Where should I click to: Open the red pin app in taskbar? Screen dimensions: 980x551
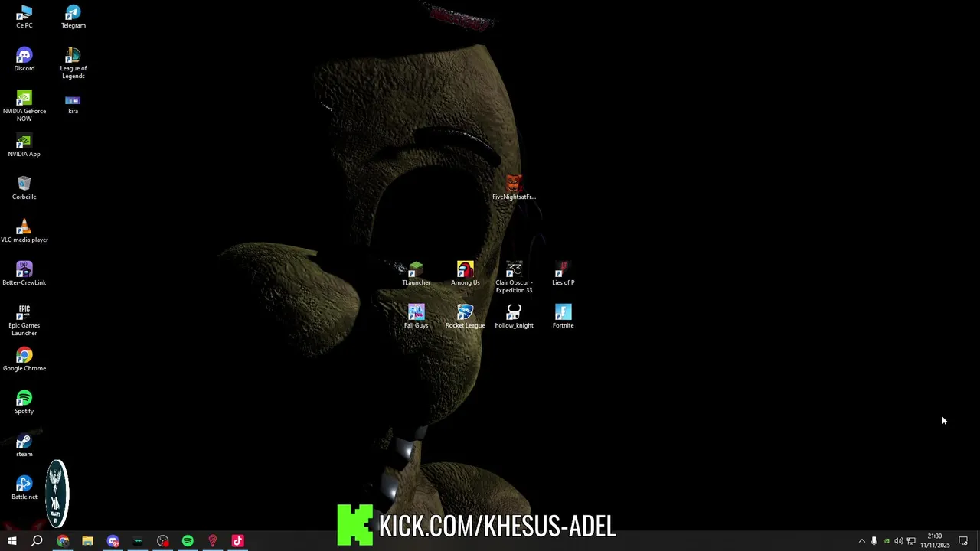click(x=212, y=541)
